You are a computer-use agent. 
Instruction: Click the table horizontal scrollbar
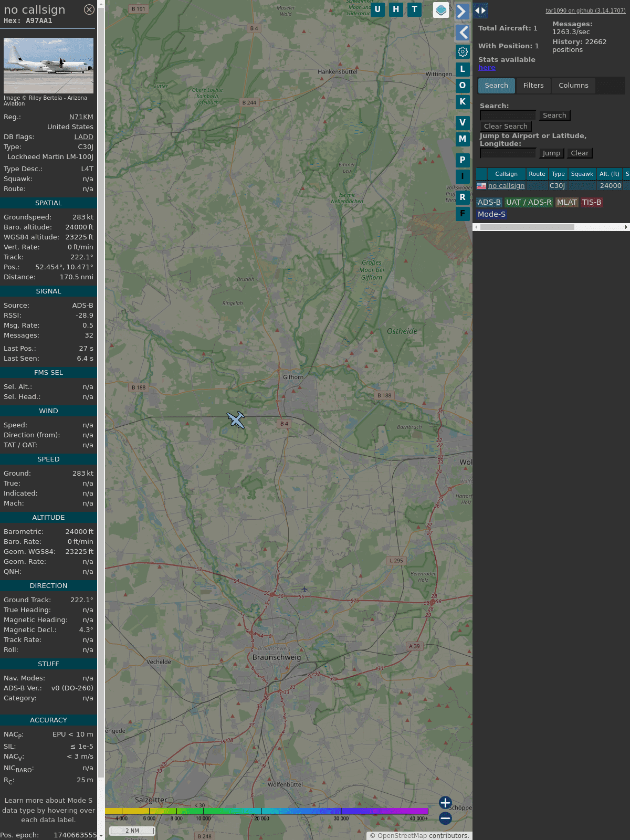click(x=527, y=227)
